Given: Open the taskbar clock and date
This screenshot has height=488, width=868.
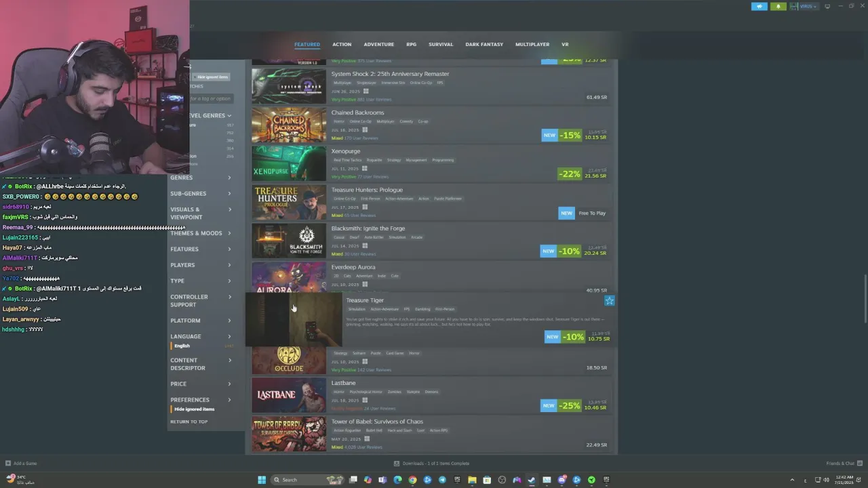Looking at the screenshot, I should [845, 480].
